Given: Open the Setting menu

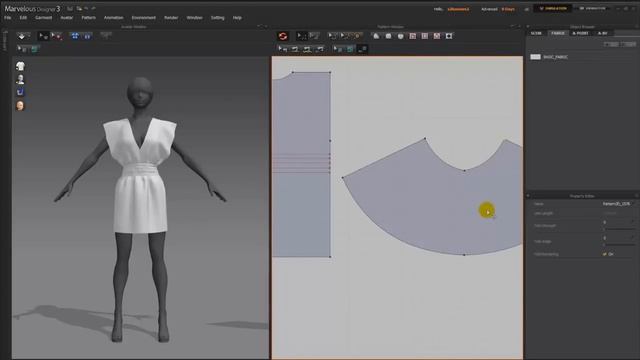Looking at the screenshot, I should click(218, 18).
